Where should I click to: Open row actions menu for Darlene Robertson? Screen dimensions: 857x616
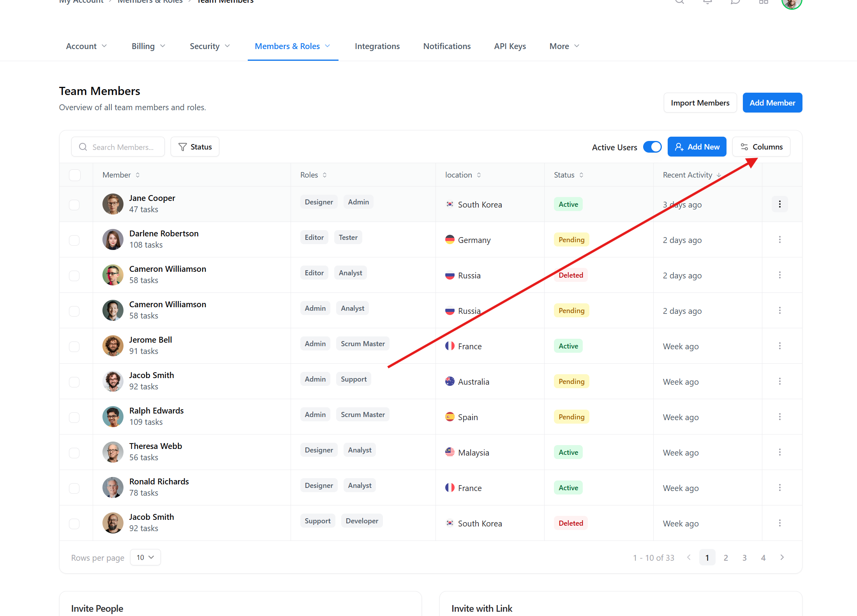tap(779, 240)
